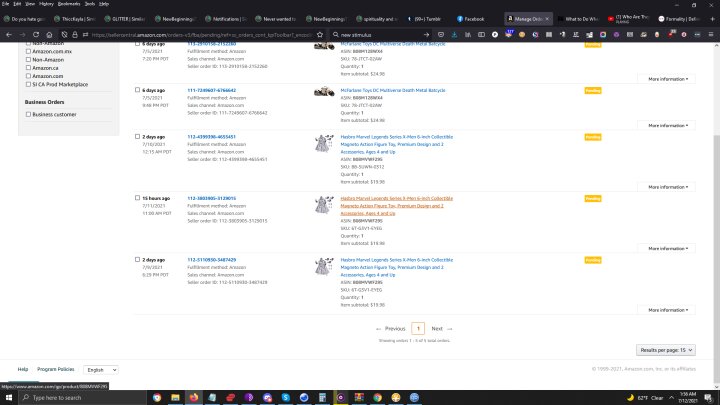Switch to the Facebook tab

[475, 19]
